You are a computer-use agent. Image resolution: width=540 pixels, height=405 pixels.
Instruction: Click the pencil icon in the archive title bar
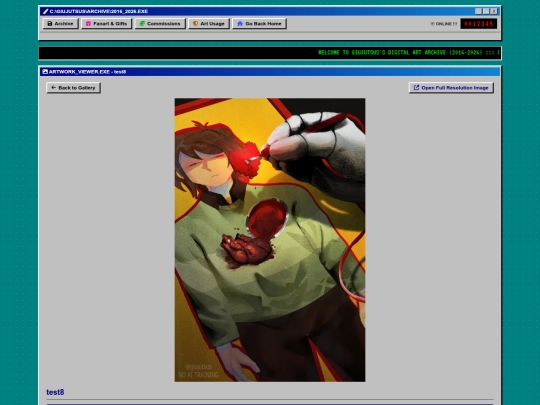(x=45, y=11)
